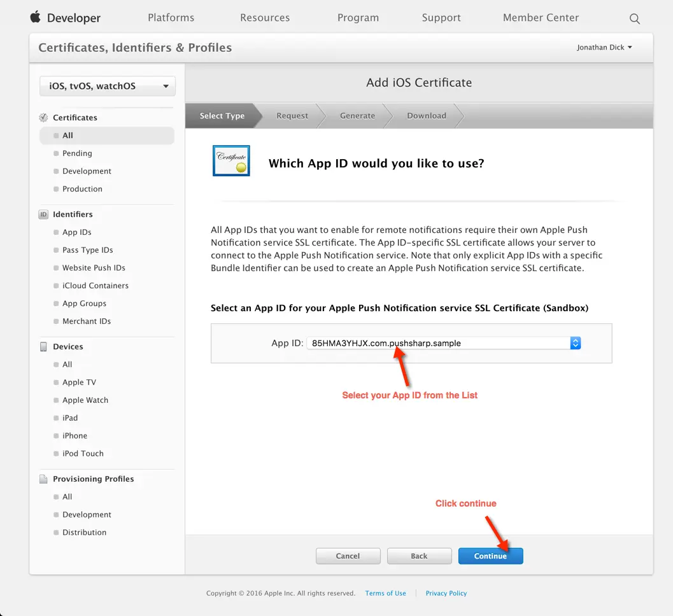The image size is (673, 616).
Task: Go to Member Center
Action: click(541, 18)
